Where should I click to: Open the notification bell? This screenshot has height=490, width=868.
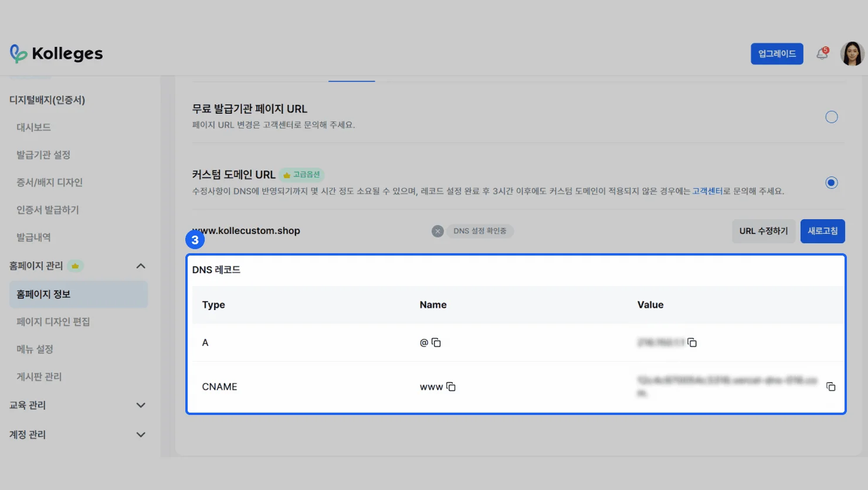coord(822,54)
